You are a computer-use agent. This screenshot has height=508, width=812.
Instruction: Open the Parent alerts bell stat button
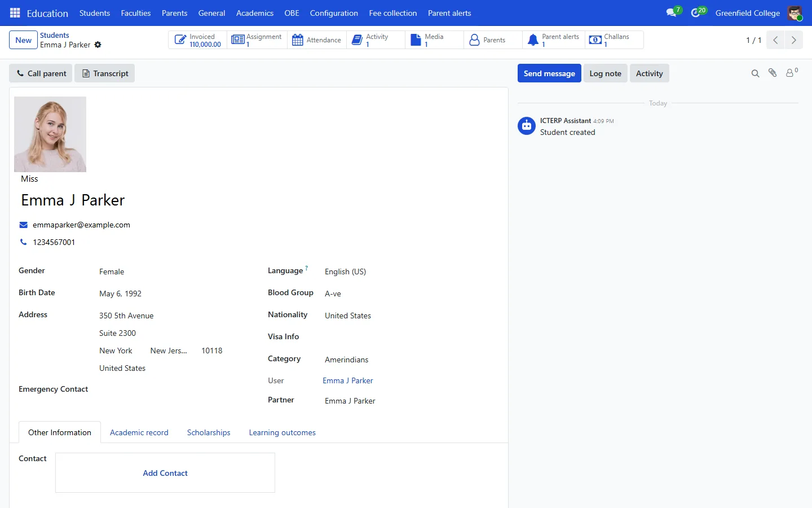tap(554, 40)
